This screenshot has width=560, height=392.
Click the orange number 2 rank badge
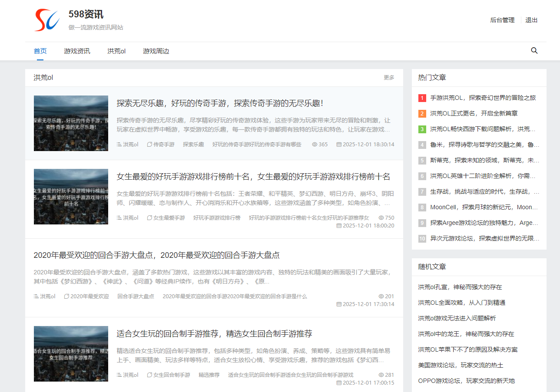tap(422, 113)
